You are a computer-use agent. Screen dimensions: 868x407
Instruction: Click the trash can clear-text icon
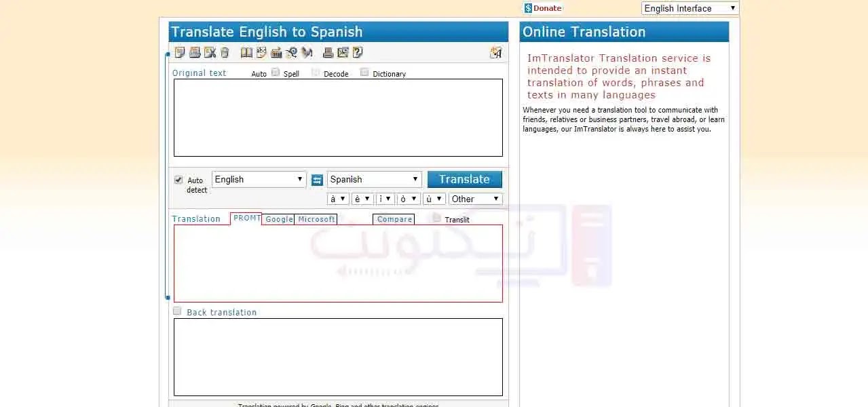pyautogui.click(x=225, y=52)
